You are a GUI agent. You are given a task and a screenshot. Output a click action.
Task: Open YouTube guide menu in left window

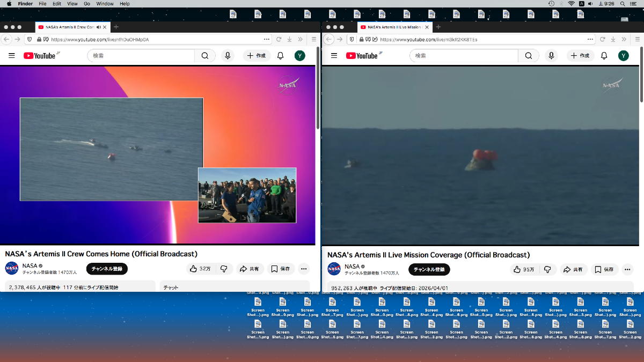pos(12,56)
